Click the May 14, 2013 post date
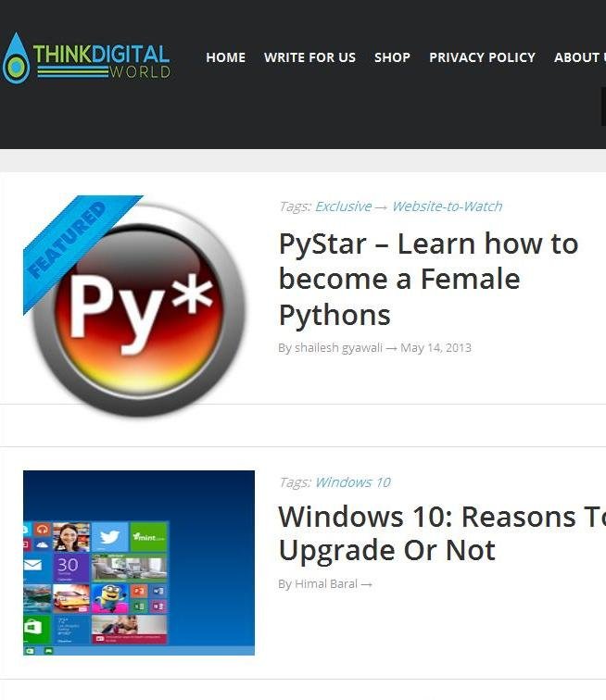This screenshot has height=700, width=606. (436, 348)
